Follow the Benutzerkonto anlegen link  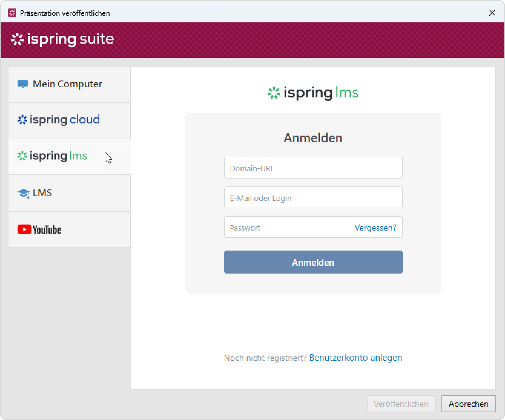pyautogui.click(x=356, y=358)
